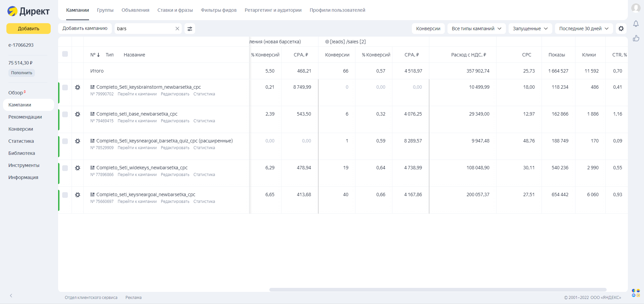Click campaign type icon of Completo_Seti_keysbrainstorm_newbarsetka_cpc

(x=92, y=87)
